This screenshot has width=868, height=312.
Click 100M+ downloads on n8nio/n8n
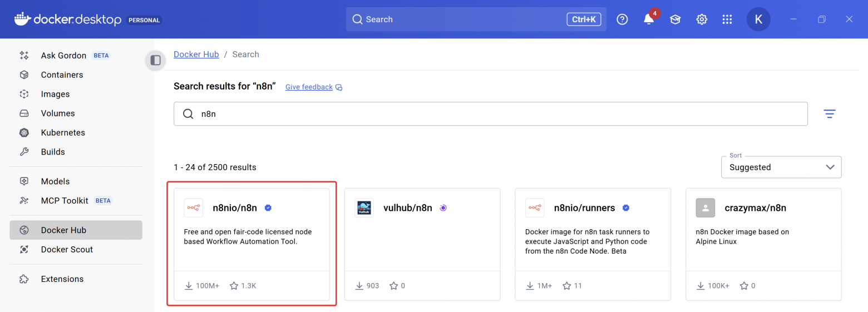pos(208,286)
